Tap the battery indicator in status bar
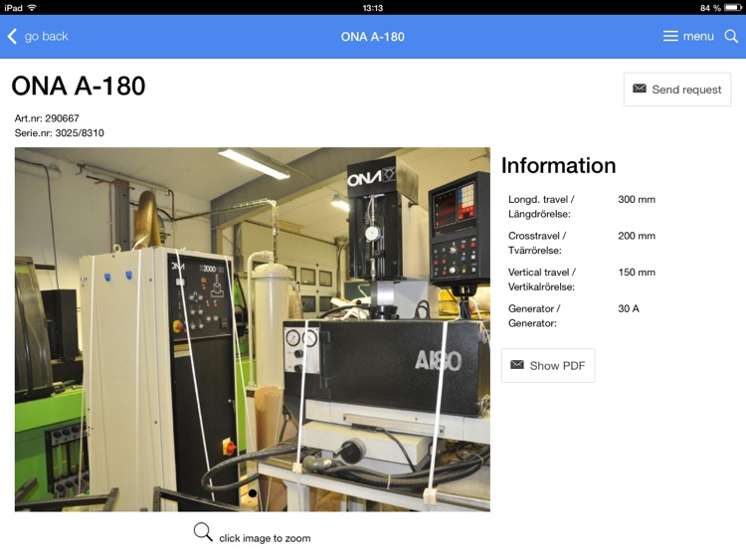This screenshot has height=560, width=746. 733,8
